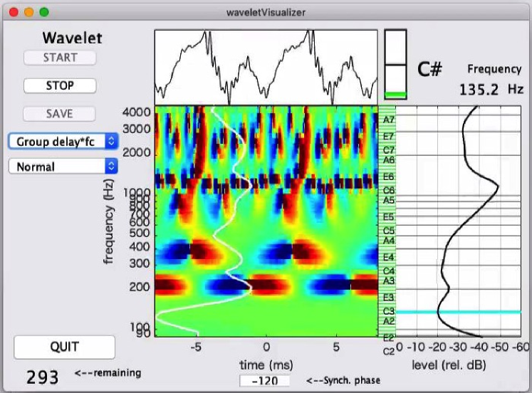Click the green maximize window button
This screenshot has height=393, width=532.
coord(44,12)
